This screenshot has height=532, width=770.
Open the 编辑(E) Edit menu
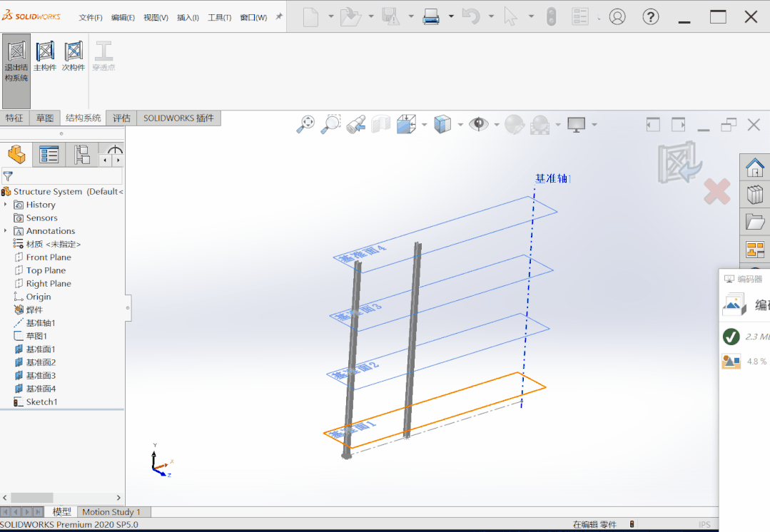click(123, 18)
